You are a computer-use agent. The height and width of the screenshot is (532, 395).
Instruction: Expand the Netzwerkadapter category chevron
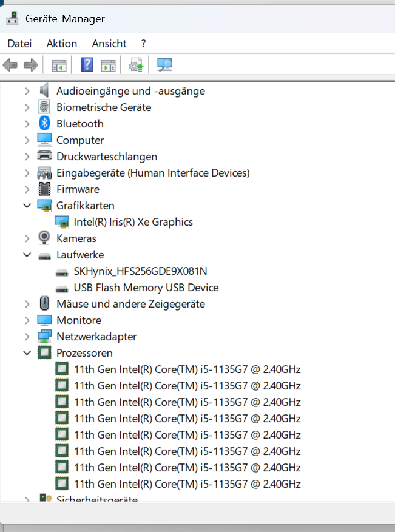click(x=27, y=337)
